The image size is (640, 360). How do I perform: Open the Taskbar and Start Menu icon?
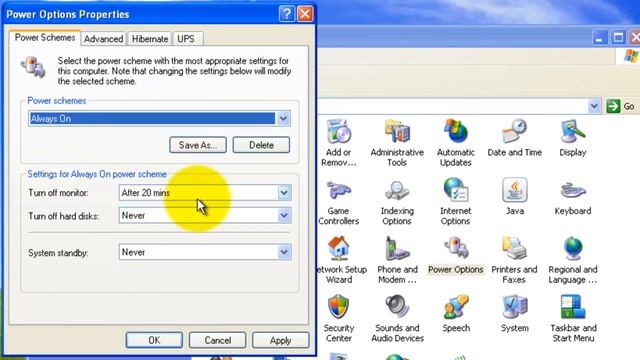[x=573, y=307]
